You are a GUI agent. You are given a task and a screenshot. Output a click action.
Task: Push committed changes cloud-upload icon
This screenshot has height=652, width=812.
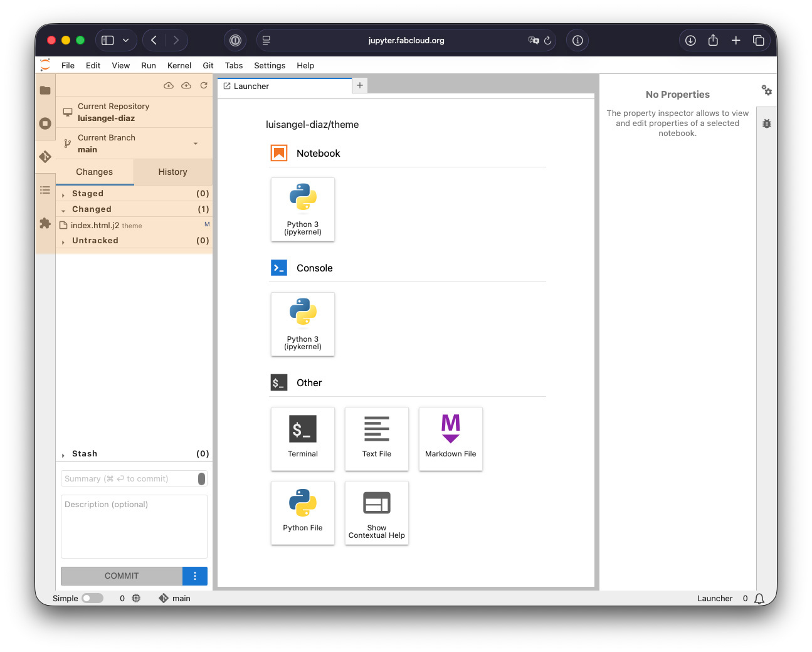[x=186, y=86]
